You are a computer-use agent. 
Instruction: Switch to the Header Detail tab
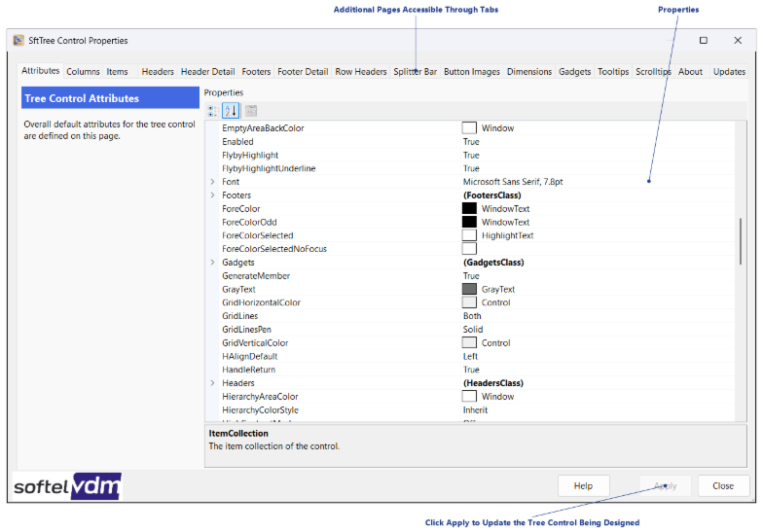click(x=208, y=72)
